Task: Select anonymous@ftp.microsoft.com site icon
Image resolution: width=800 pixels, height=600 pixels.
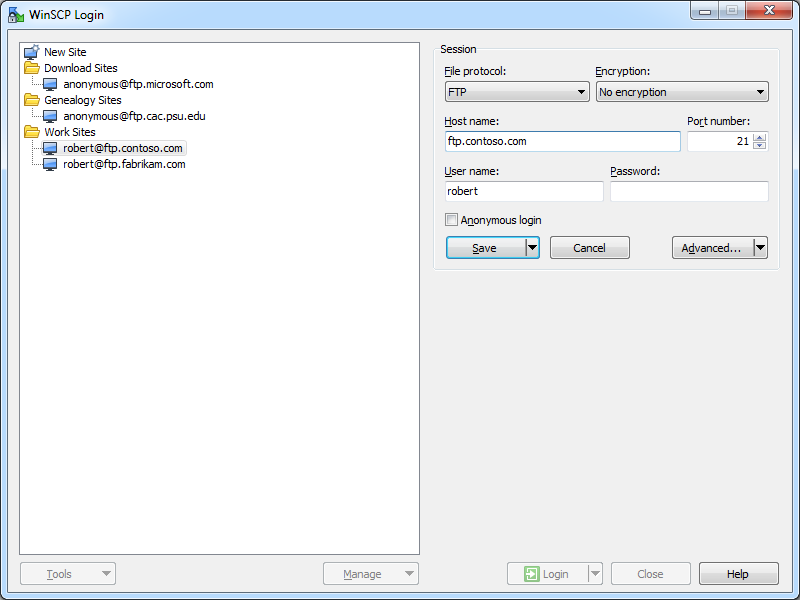Action: 50,84
